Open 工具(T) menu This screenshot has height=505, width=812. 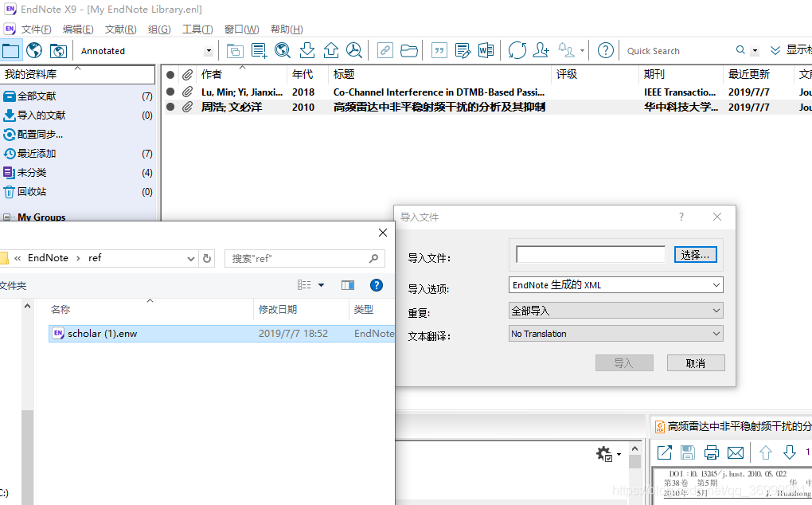pyautogui.click(x=197, y=29)
